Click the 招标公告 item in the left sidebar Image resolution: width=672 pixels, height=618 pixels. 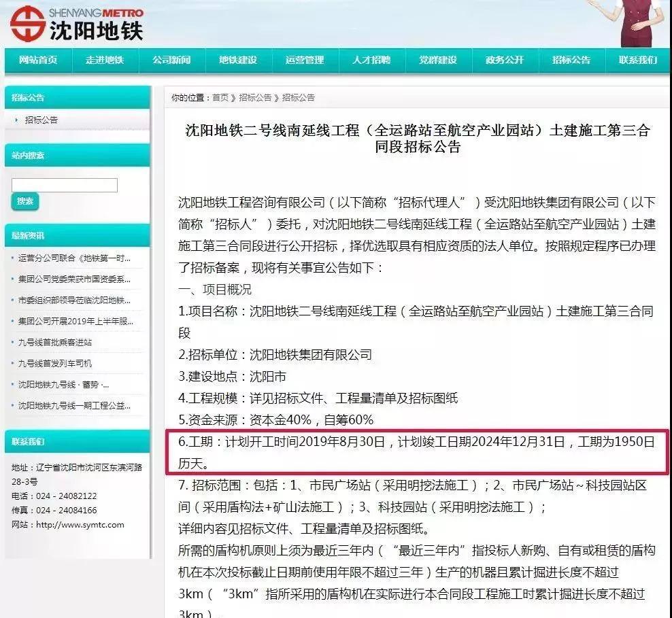pos(41,120)
